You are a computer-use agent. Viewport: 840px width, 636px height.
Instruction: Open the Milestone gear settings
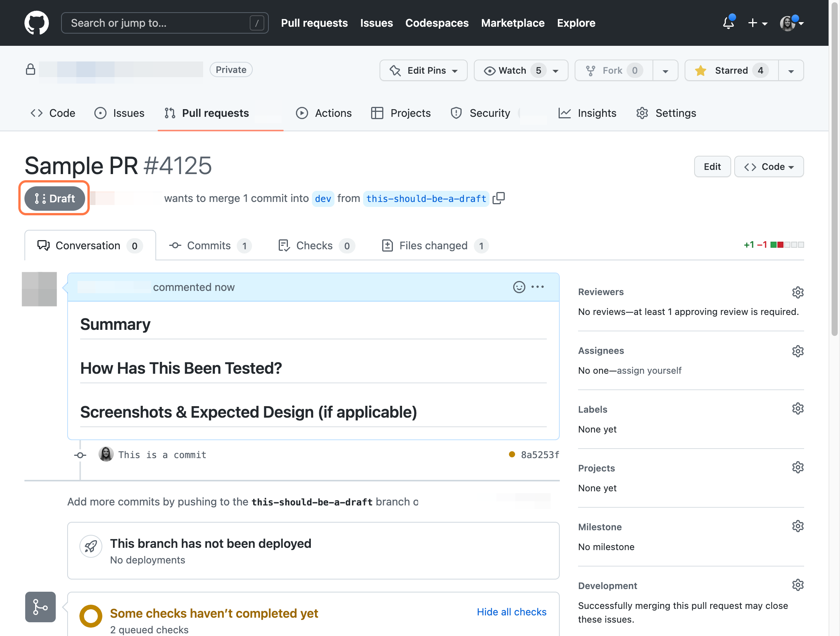coord(798,526)
